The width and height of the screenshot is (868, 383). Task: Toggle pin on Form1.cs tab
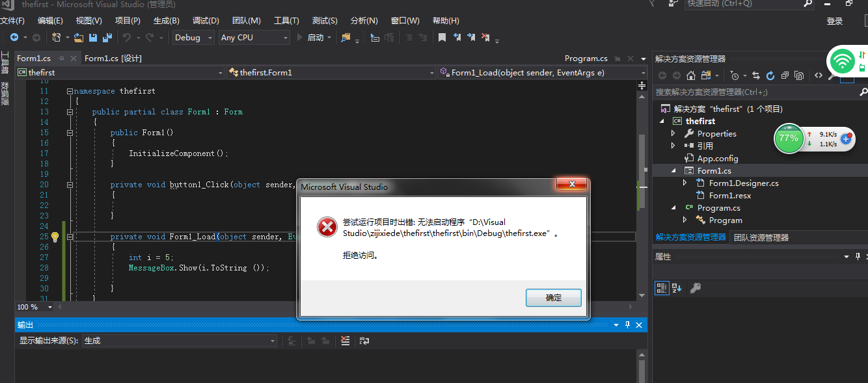(62, 59)
